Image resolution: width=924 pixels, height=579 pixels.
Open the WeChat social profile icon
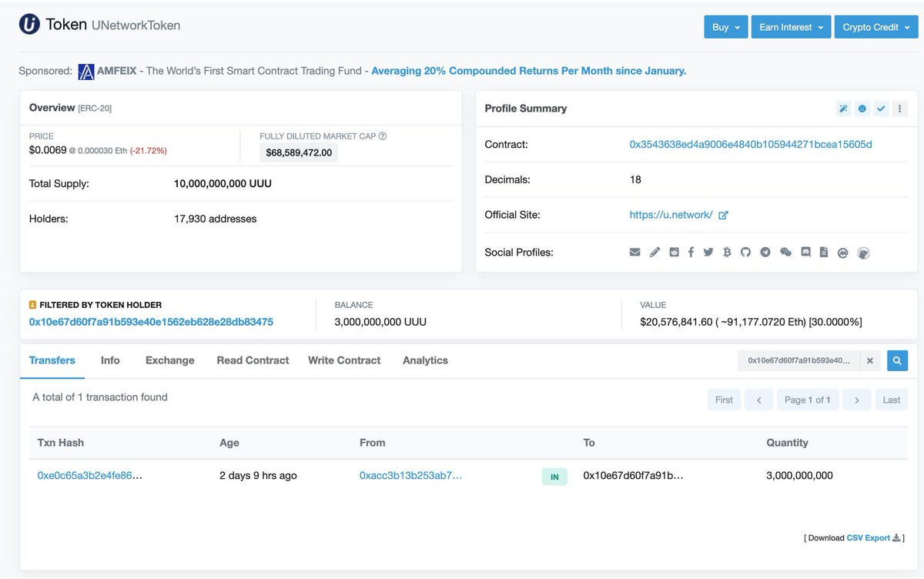pos(785,252)
